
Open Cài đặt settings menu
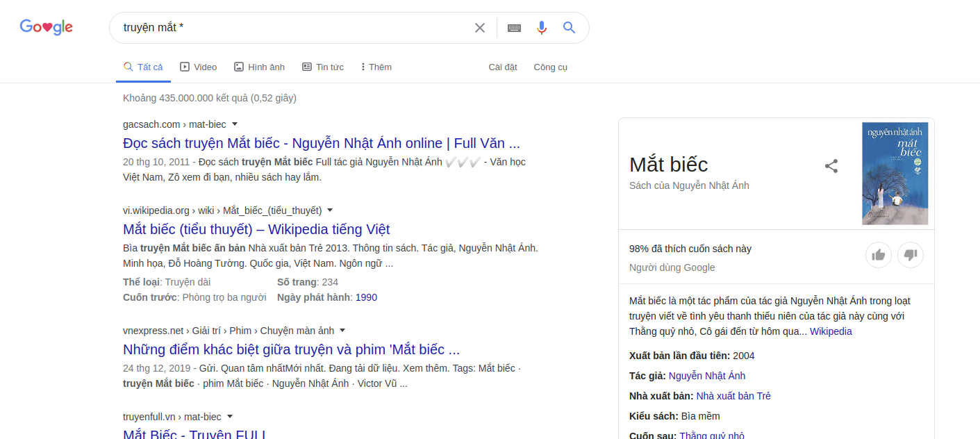pos(503,67)
